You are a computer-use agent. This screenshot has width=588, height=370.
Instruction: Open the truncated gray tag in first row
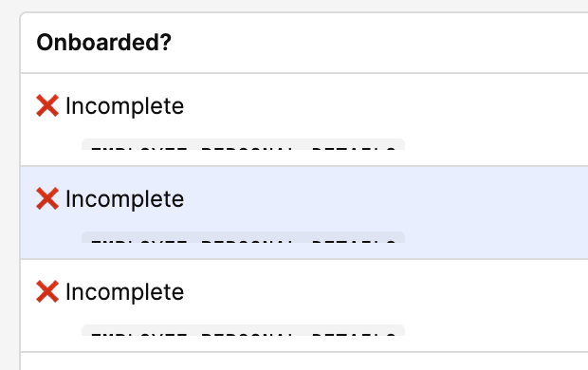coord(243,144)
